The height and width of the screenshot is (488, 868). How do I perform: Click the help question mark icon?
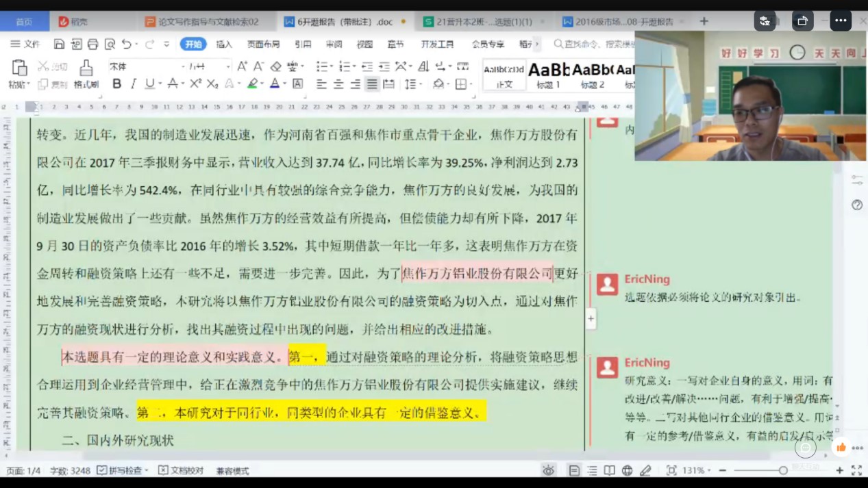[857, 205]
